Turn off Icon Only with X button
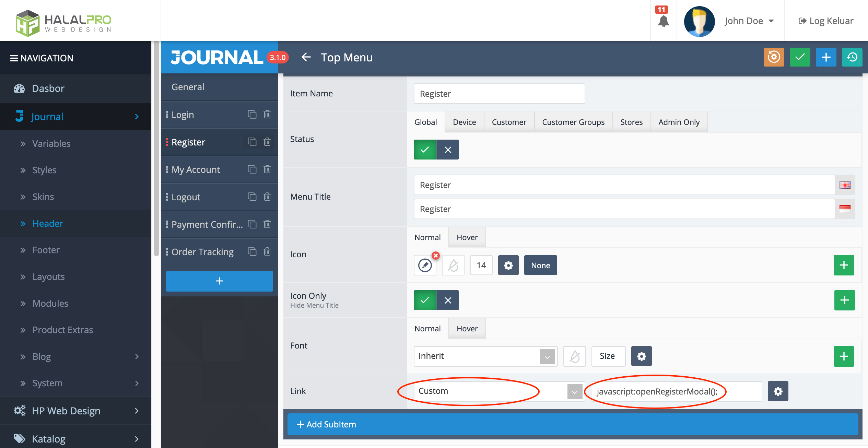This screenshot has width=868, height=448. (448, 300)
